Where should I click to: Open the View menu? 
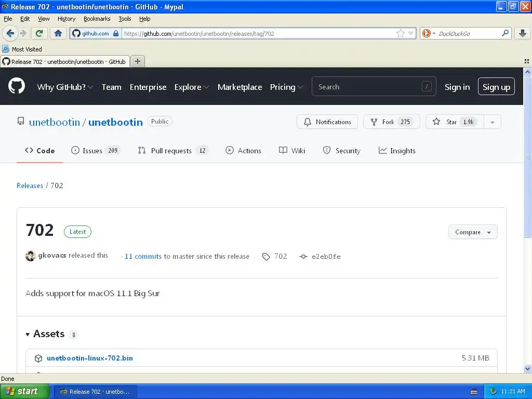point(44,19)
